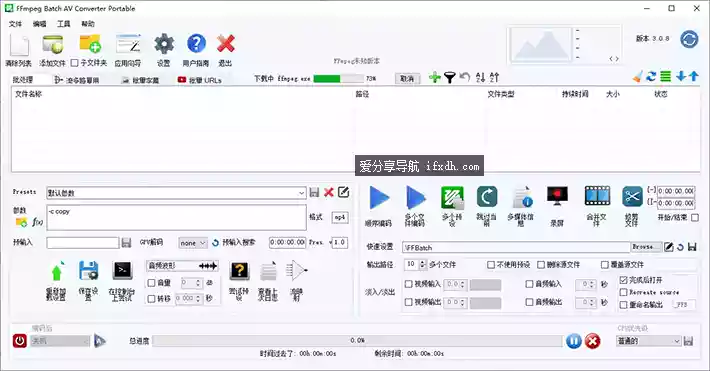This screenshot has height=371, width=710.
Task: Click the undo arrow icon above list
Action: point(465,77)
